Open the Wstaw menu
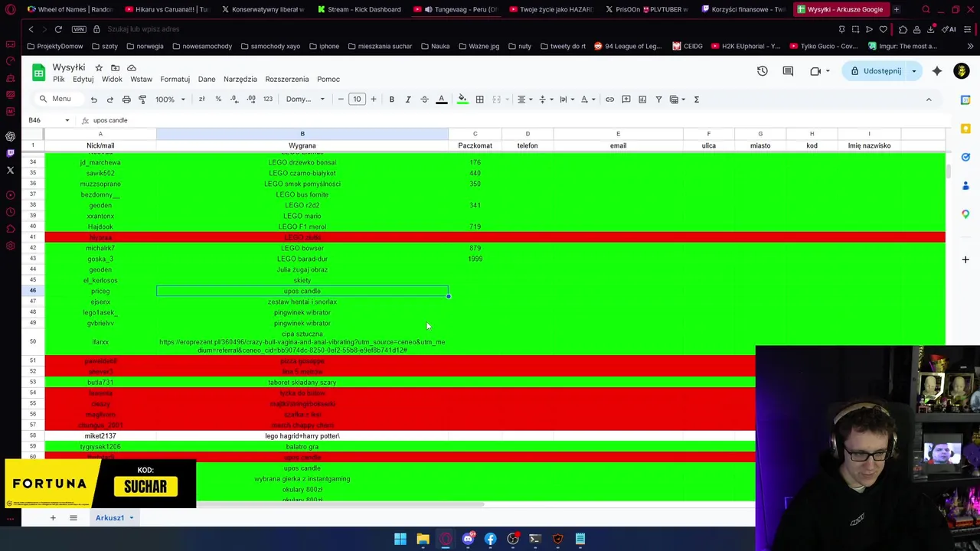Viewport: 980px width, 551px height. pyautogui.click(x=141, y=80)
